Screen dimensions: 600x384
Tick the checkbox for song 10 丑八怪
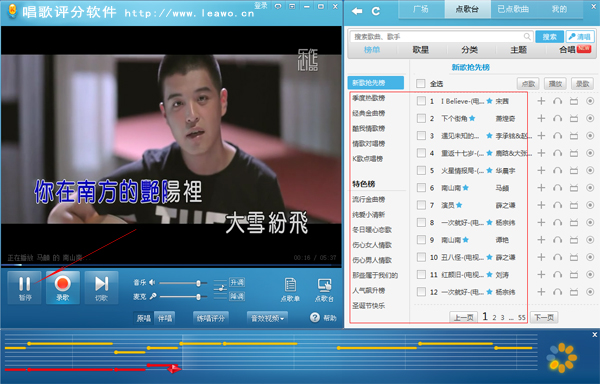tap(421, 257)
